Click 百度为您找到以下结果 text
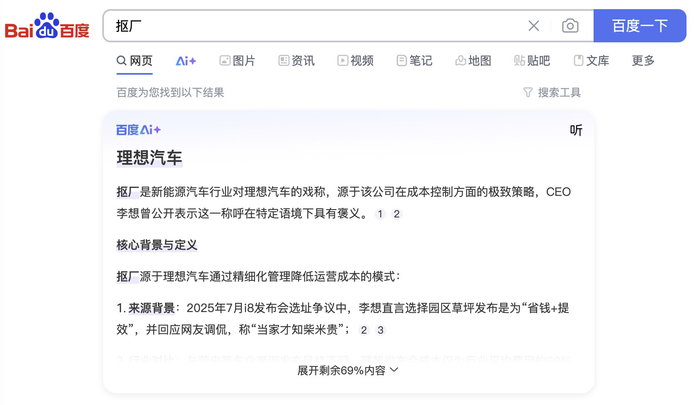This screenshot has width=700, height=405. (x=170, y=92)
